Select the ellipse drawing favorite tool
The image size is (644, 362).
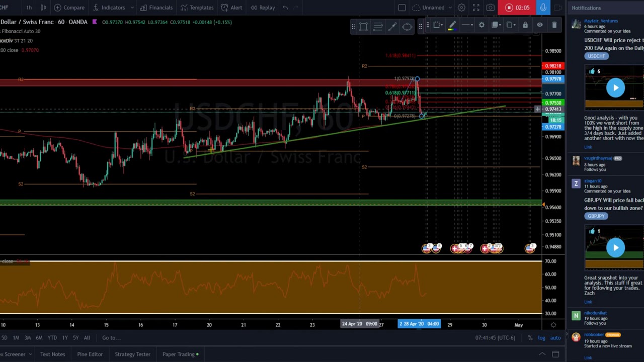407,27
